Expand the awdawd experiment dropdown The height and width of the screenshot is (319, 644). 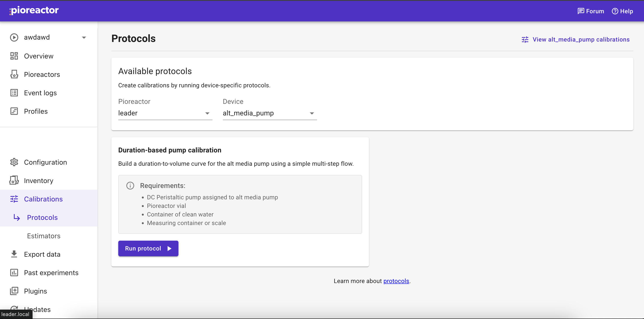(84, 38)
